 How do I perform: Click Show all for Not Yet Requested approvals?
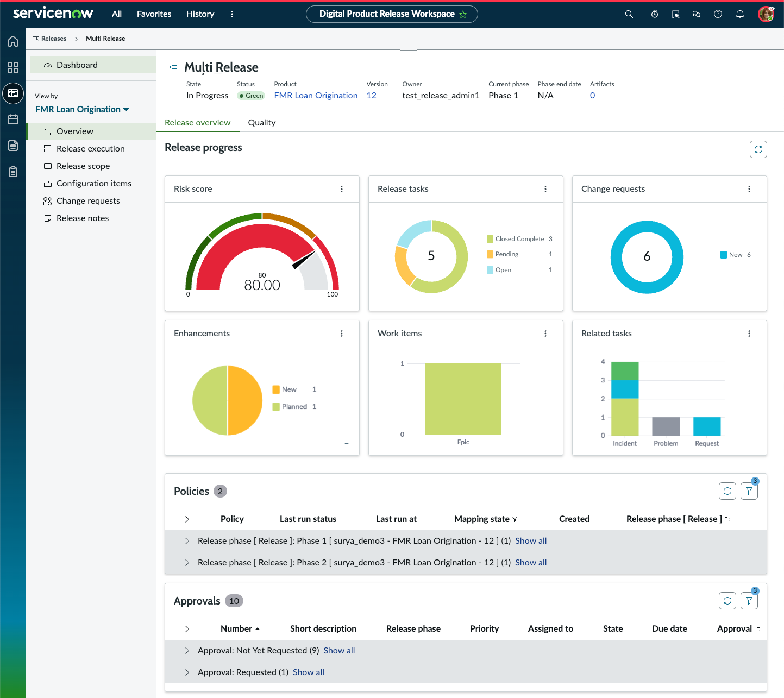coord(339,651)
